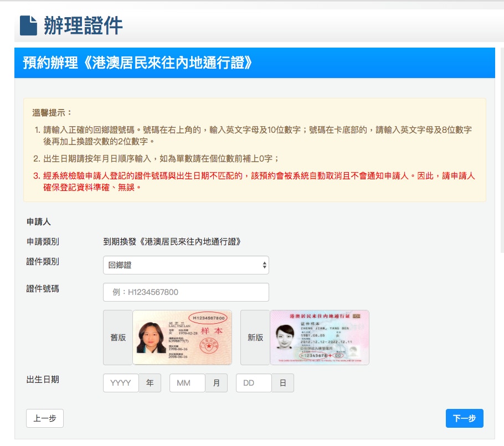The image size is (504, 446).
Task: Focus the YYYY birth year field
Action: [x=121, y=383]
